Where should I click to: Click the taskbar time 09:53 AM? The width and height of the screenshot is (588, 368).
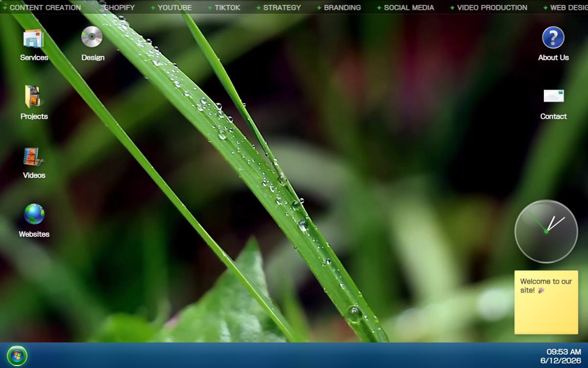point(563,351)
